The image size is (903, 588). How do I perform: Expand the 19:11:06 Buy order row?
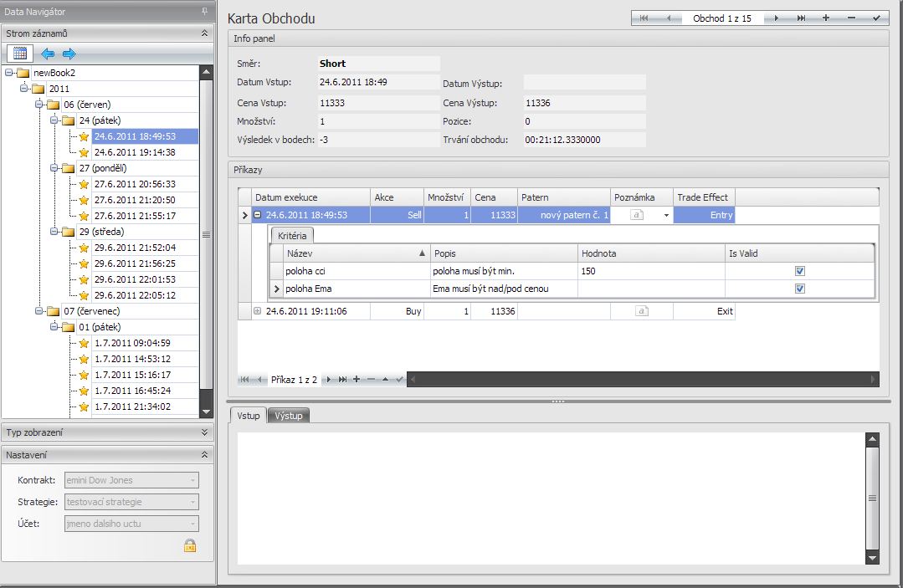coord(258,311)
